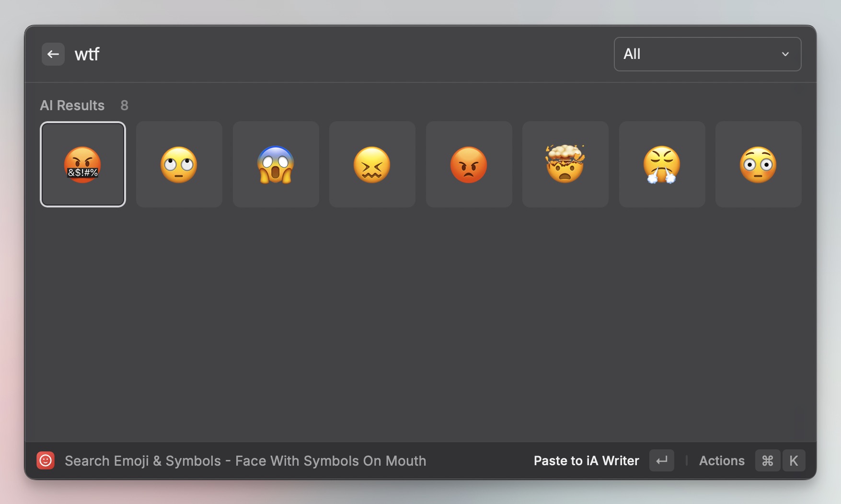Expand the dropdown chevron arrow

point(785,54)
